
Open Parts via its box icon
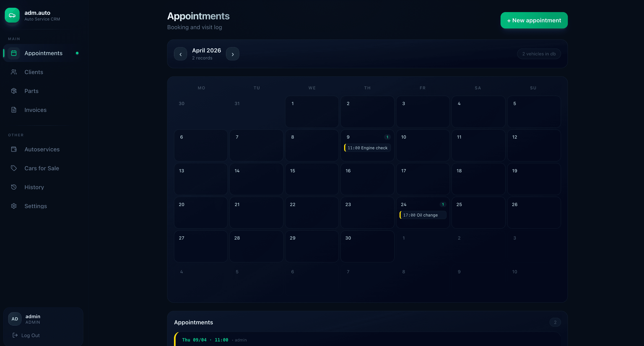[x=14, y=91]
